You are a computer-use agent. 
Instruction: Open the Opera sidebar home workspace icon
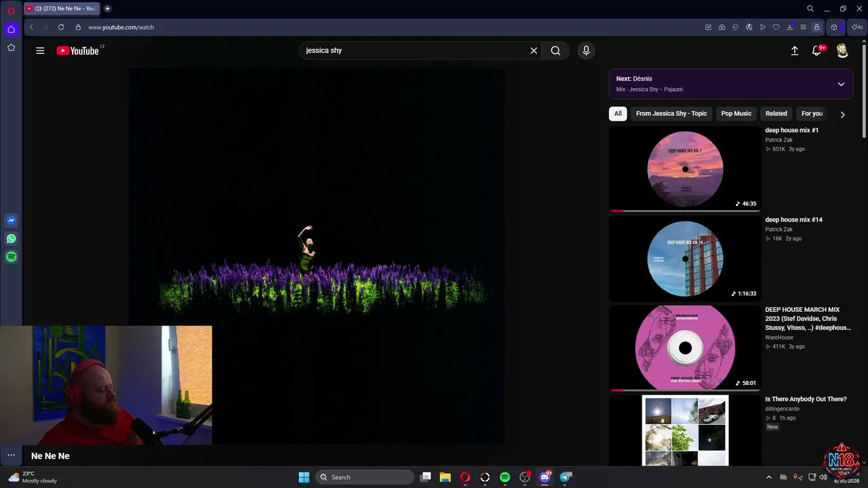[11, 29]
